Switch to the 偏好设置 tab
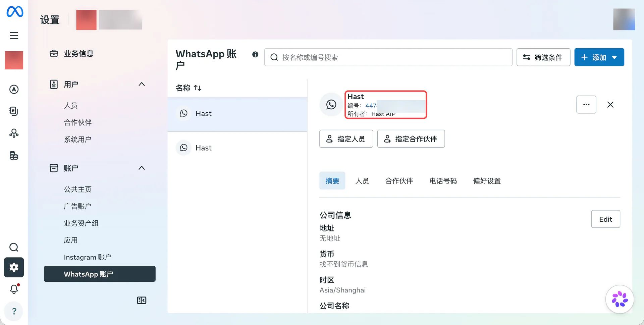644x325 pixels. click(487, 181)
